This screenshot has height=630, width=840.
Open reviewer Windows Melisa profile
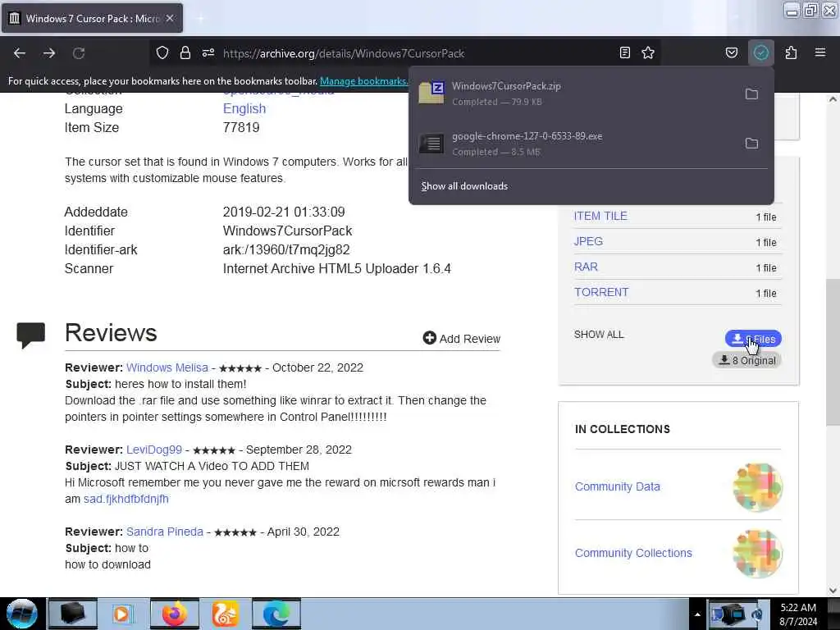[x=167, y=367]
